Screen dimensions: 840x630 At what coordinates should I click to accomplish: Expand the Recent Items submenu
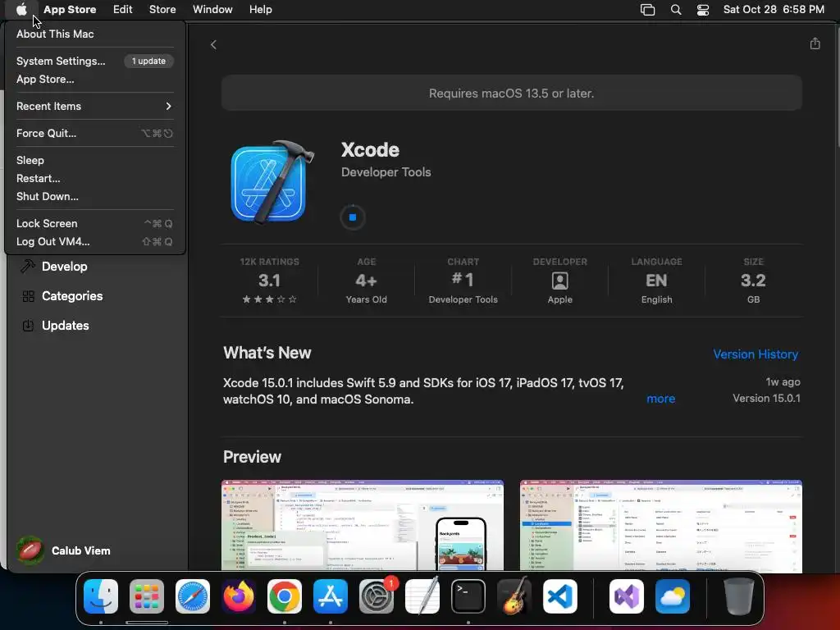pos(95,106)
